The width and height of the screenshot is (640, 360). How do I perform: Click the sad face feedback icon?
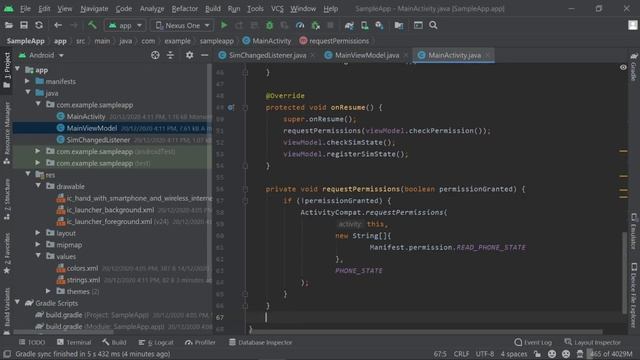[x=566, y=354]
